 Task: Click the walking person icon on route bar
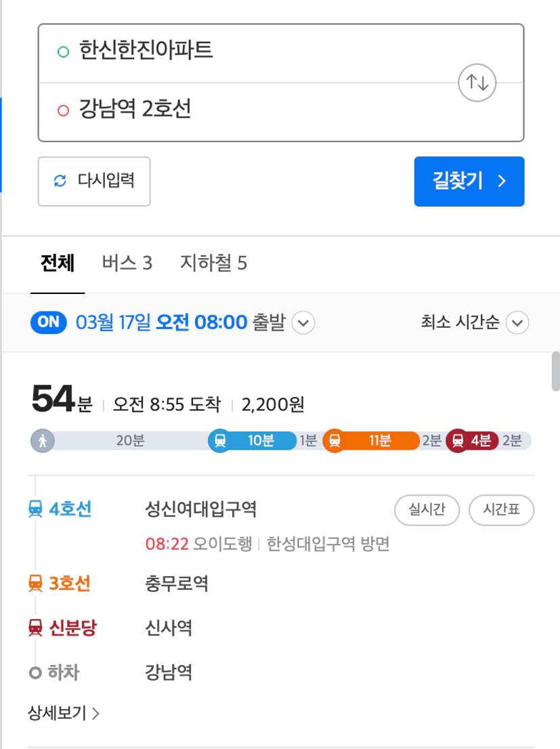43,440
